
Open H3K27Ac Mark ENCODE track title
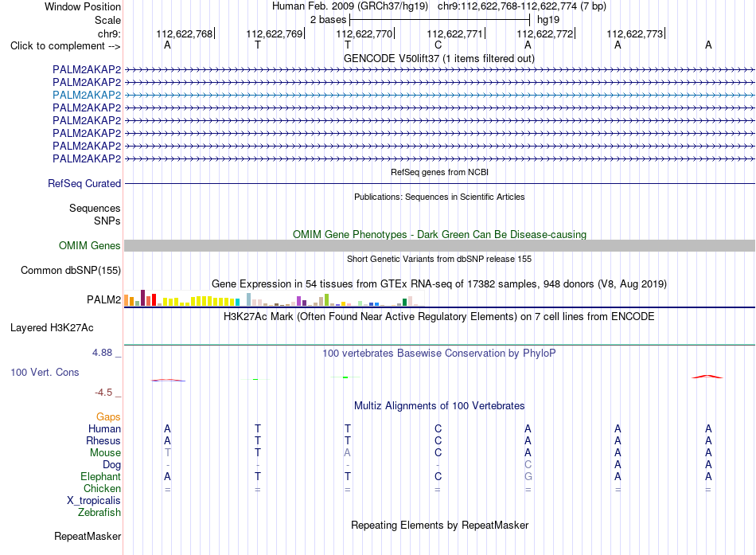(x=439, y=317)
